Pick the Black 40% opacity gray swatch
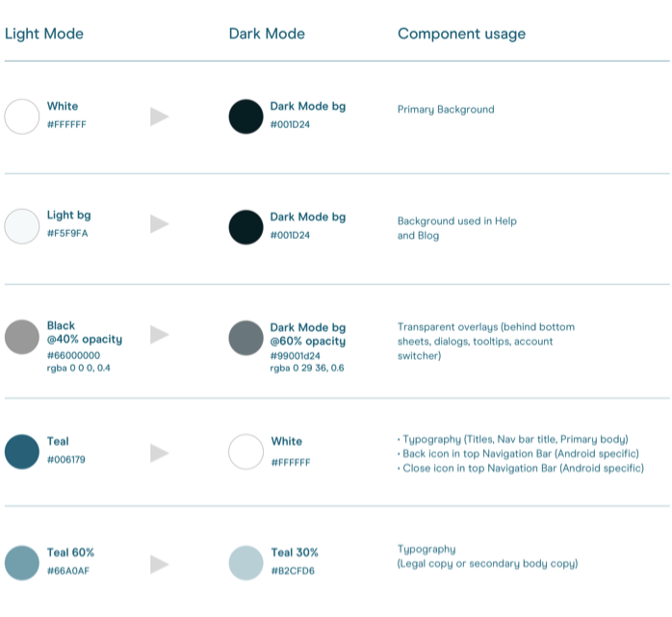 tap(22, 336)
